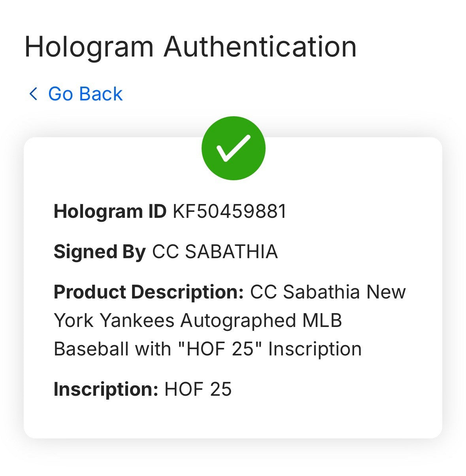The height and width of the screenshot is (476, 466).
Task: Click the word "Autographed" in the description
Action: click(238, 321)
